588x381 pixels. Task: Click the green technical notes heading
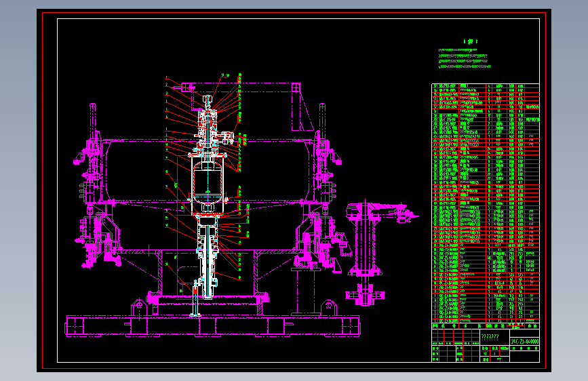pyautogui.click(x=471, y=41)
